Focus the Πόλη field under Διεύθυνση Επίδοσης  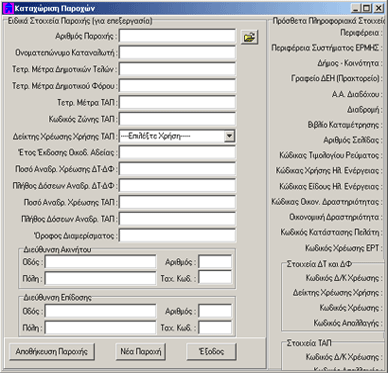(100, 327)
